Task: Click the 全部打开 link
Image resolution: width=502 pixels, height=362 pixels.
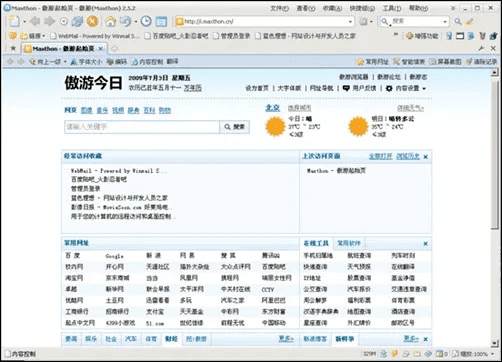Action: tap(380, 156)
